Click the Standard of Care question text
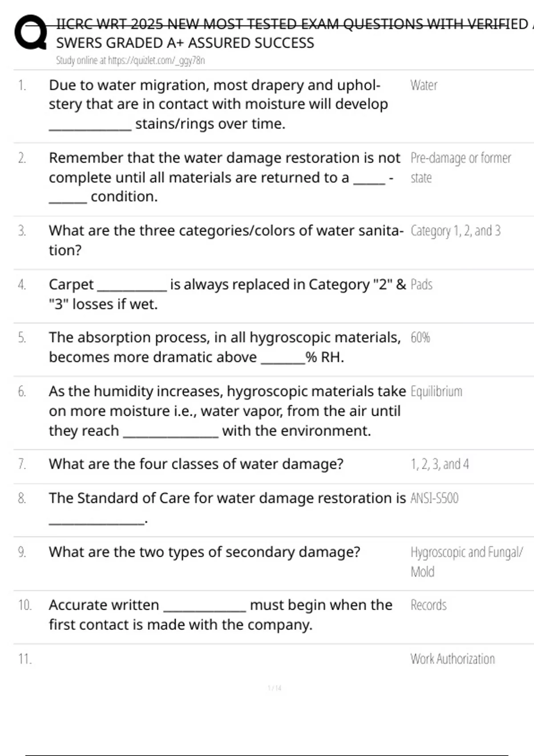 pyautogui.click(x=227, y=499)
